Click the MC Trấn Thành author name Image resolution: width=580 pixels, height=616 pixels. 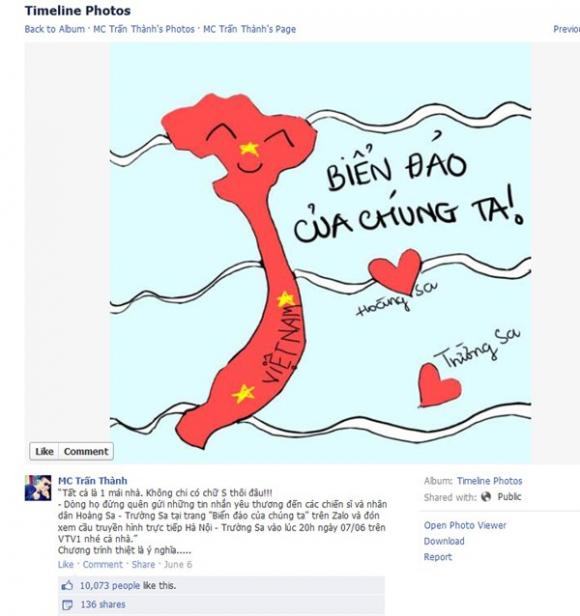point(93,480)
